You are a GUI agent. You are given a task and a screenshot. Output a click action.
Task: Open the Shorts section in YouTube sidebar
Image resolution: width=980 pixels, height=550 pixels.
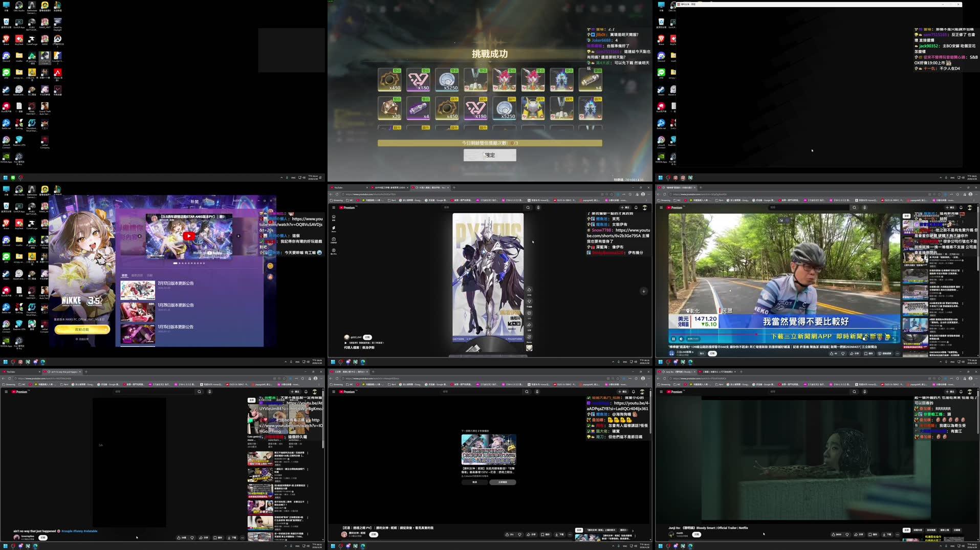point(334,228)
